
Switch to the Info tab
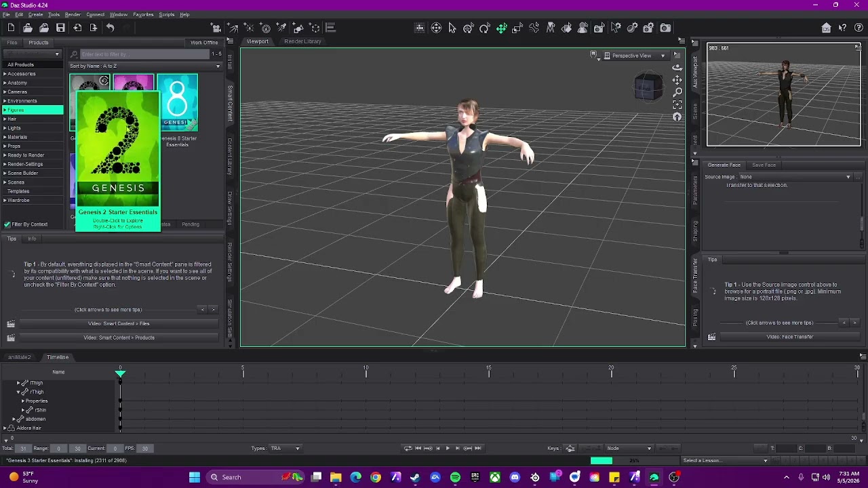click(x=32, y=239)
